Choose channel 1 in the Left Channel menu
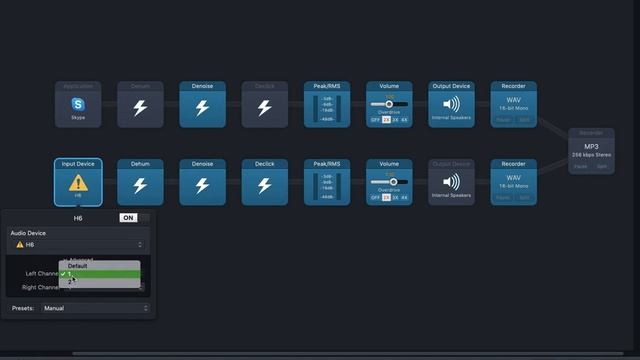The width and height of the screenshot is (640, 360). click(100, 274)
